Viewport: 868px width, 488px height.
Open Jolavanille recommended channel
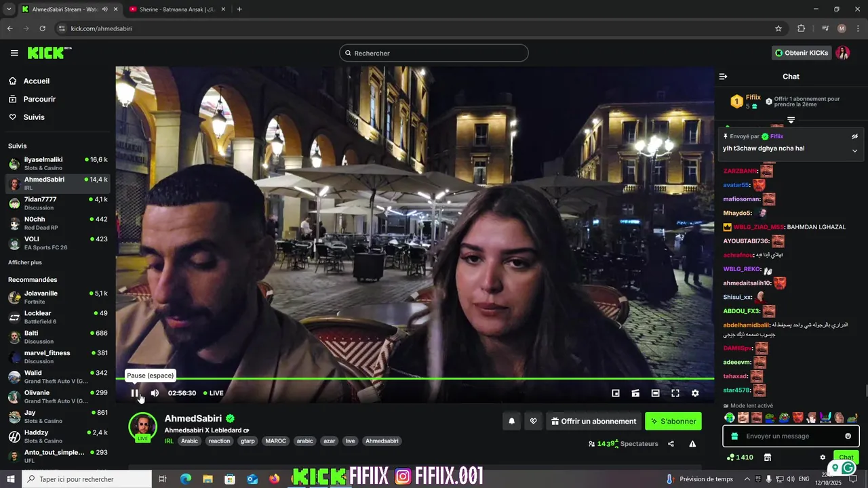pos(58,297)
